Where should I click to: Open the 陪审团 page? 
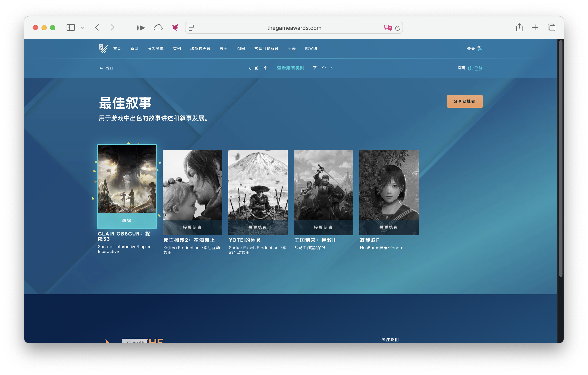(x=311, y=48)
